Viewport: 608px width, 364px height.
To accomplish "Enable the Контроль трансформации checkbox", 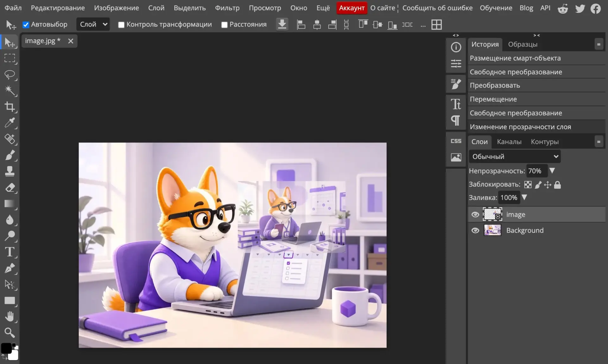I will pos(121,25).
